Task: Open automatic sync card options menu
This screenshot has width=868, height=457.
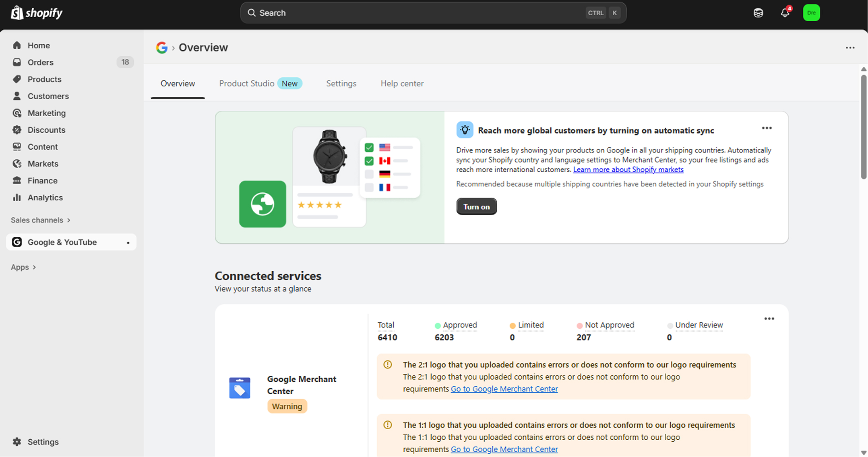Action: [x=767, y=128]
